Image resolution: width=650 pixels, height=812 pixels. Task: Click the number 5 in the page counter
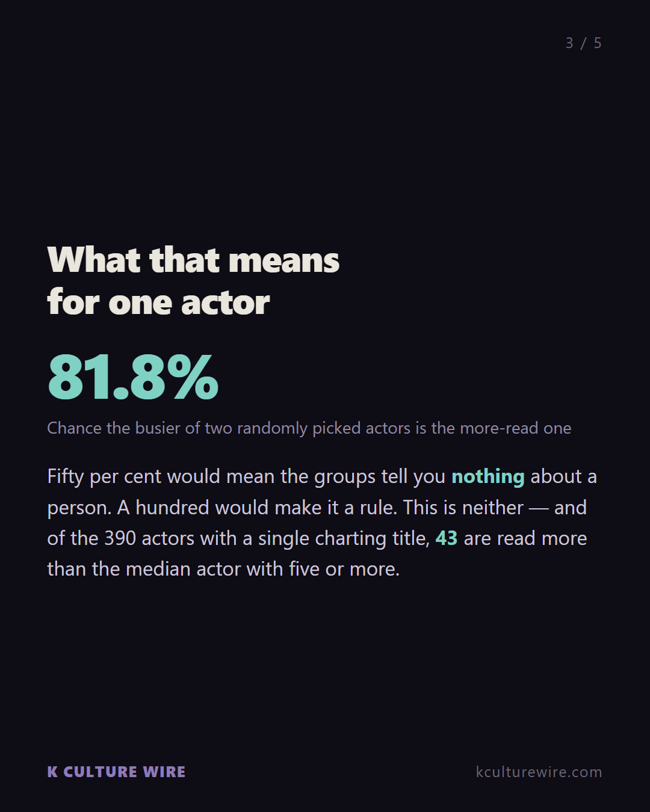597,43
